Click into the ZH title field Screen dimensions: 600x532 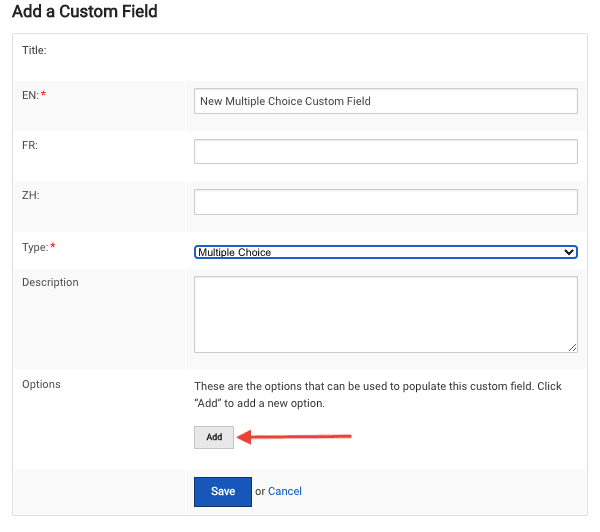(385, 202)
